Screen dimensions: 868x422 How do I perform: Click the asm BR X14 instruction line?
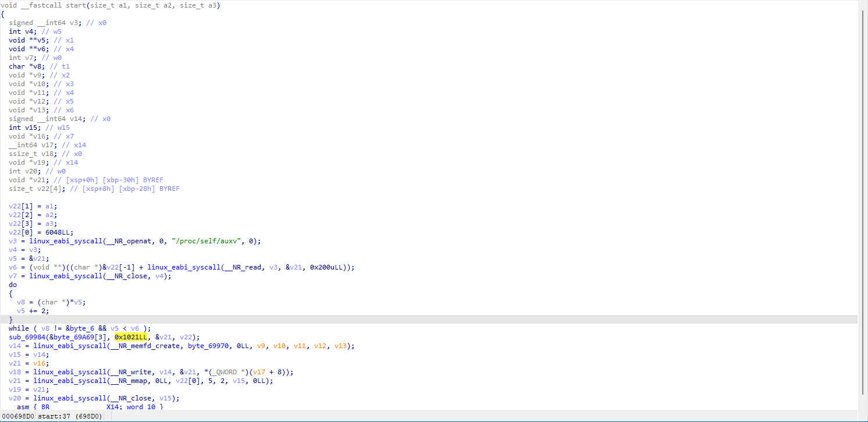click(x=47, y=406)
